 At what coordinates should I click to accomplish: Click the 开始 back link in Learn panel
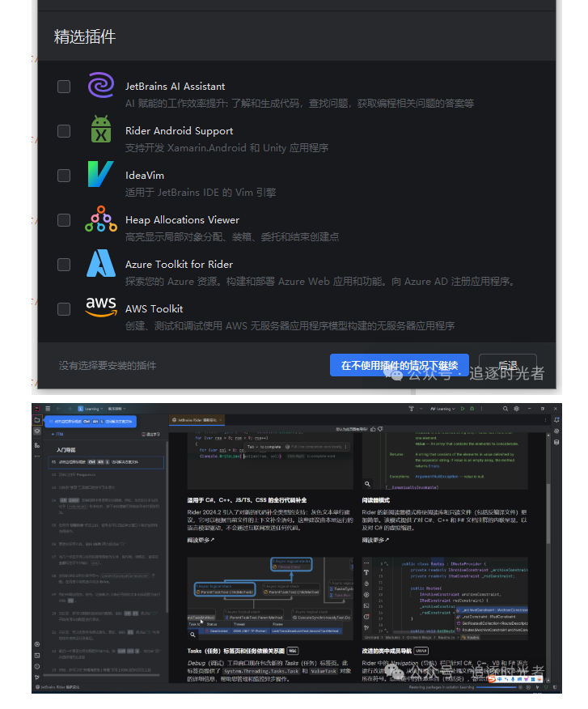click(x=57, y=435)
